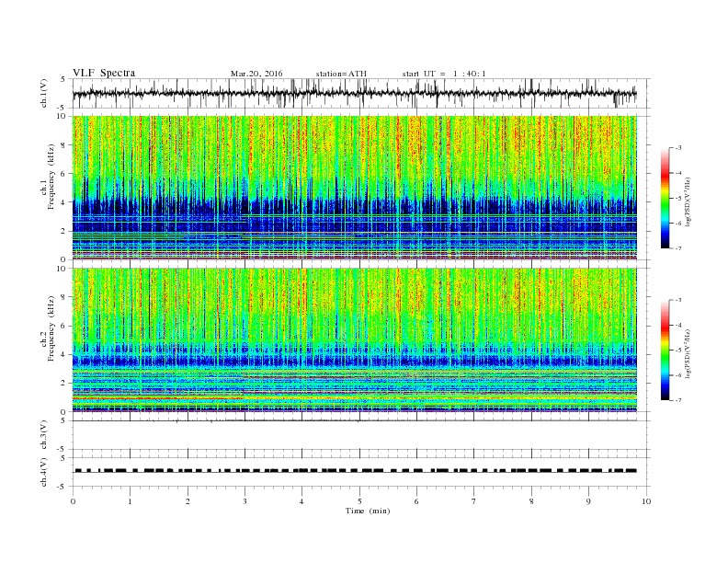Image resolution: width=728 pixels, height=563 pixels.
Task: Click the time axis tick label "3"
Action: [x=245, y=501]
